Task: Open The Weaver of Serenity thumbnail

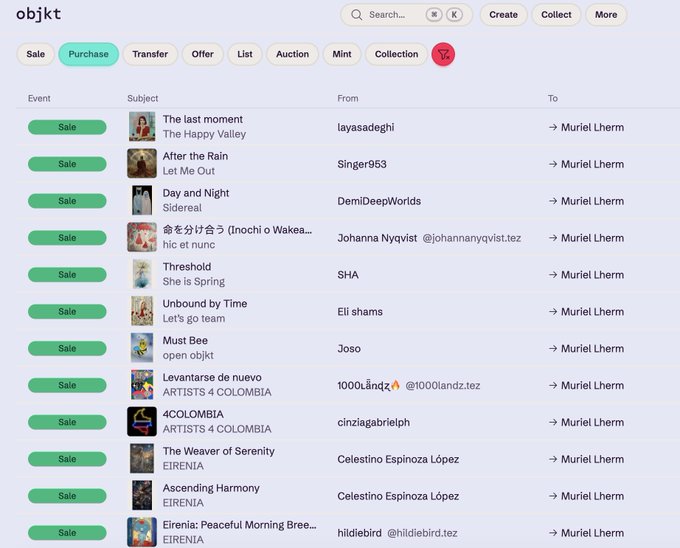Action: 142,458
